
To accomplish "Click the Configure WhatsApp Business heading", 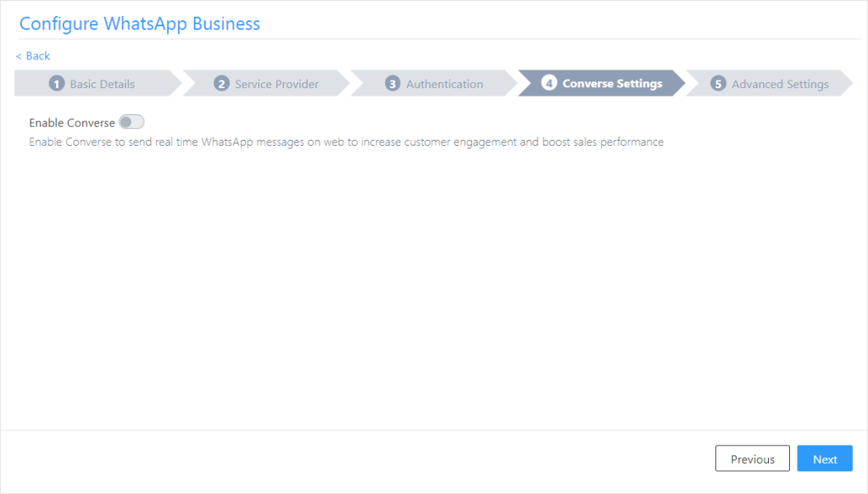I will click(140, 24).
